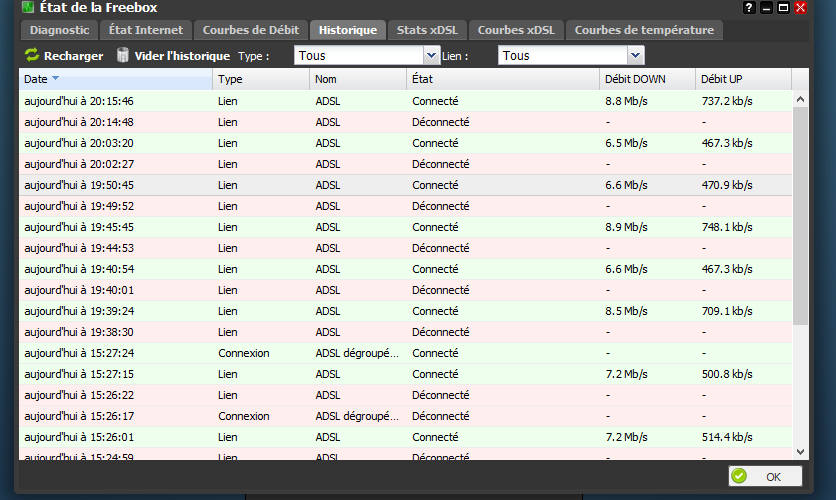
Task: Open the Type filter dropdown arrow
Action: 431,55
